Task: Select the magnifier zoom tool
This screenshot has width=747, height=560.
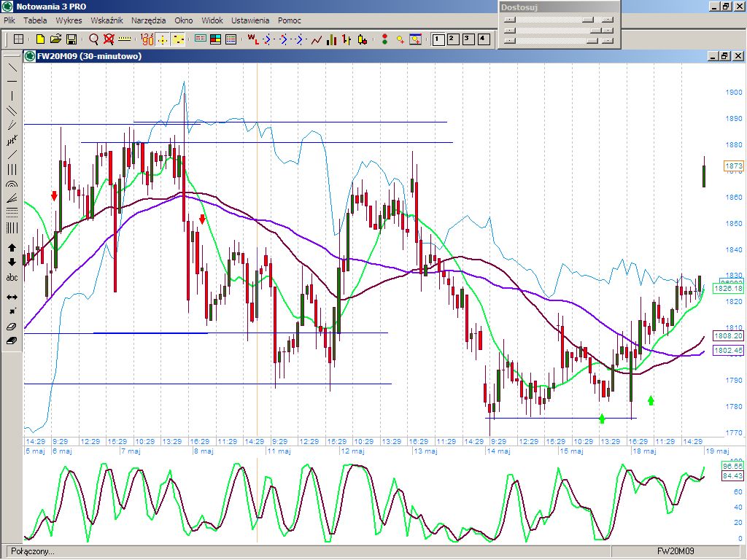Action: pos(93,39)
